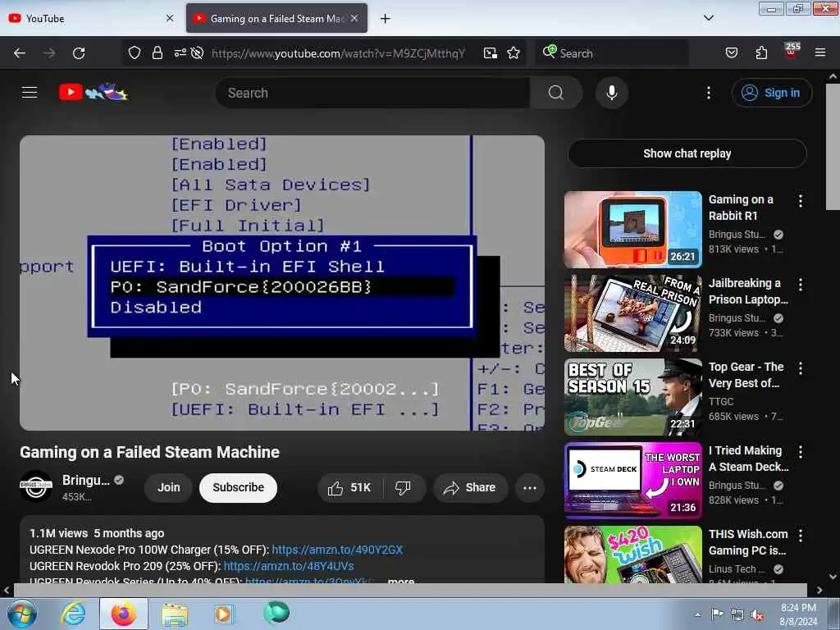
Task: Launch Internet Explorer from the taskbar
Action: pos(73,614)
